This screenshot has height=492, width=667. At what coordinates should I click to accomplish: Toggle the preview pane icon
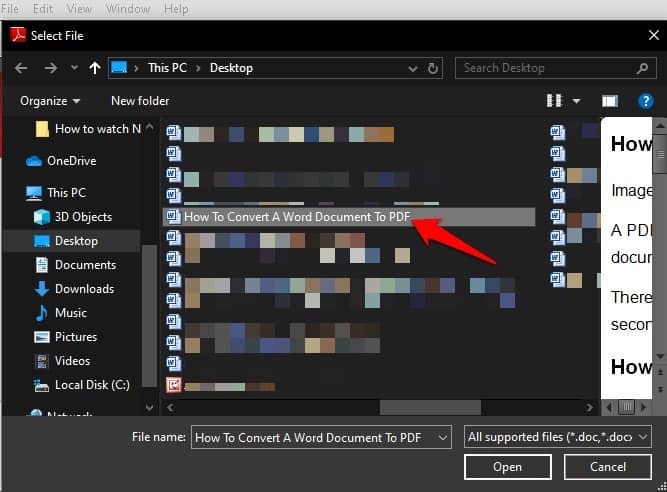[x=610, y=101]
